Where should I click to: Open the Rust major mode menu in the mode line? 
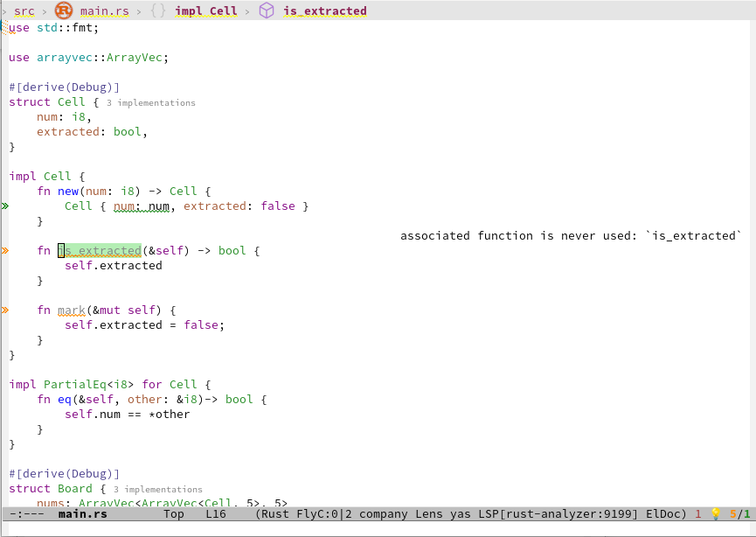click(x=274, y=514)
